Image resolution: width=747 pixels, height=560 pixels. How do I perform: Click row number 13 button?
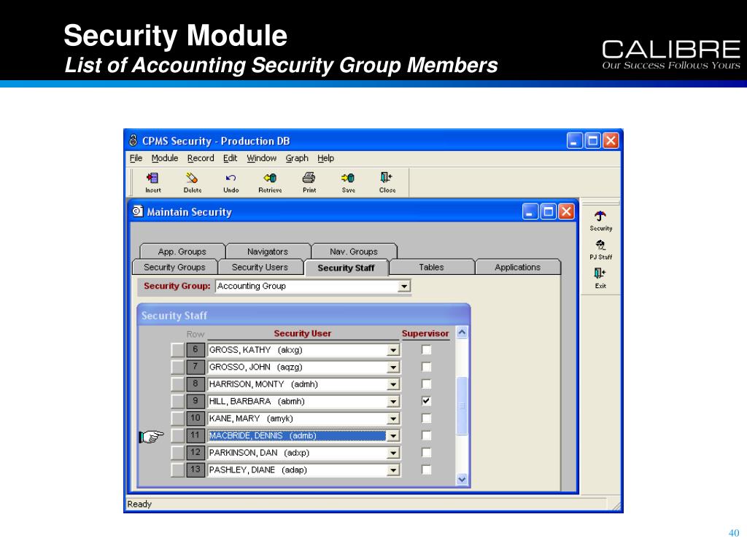[196, 470]
